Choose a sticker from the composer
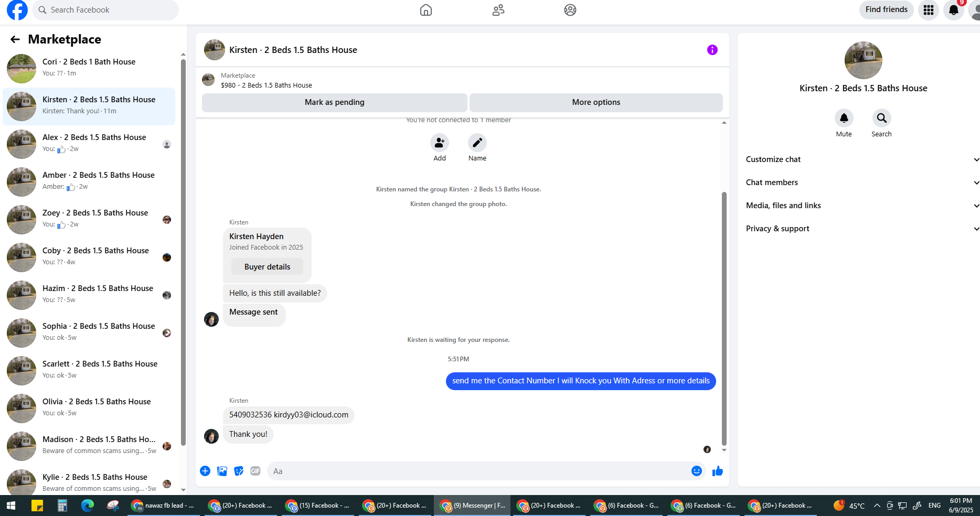This screenshot has height=516, width=980. coord(239,471)
